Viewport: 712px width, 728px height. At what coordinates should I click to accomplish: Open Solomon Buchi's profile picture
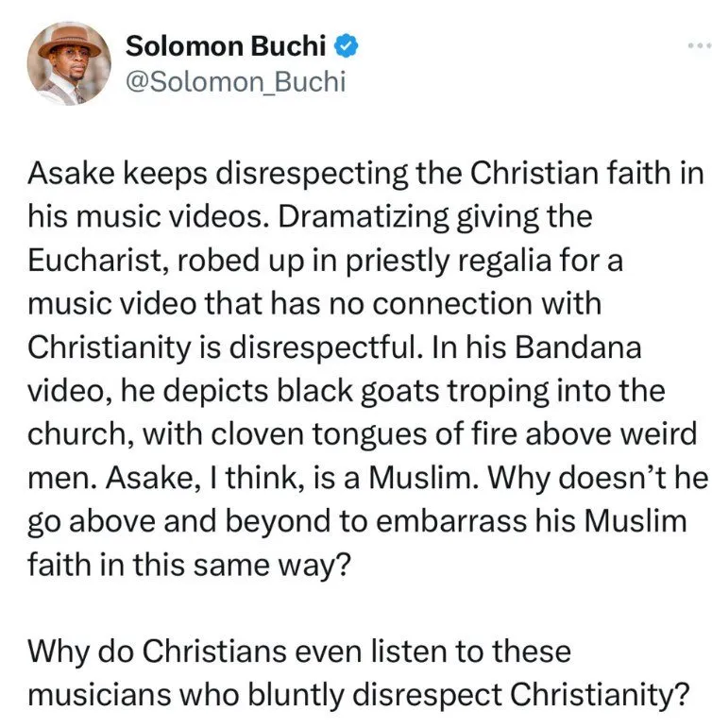click(64, 61)
